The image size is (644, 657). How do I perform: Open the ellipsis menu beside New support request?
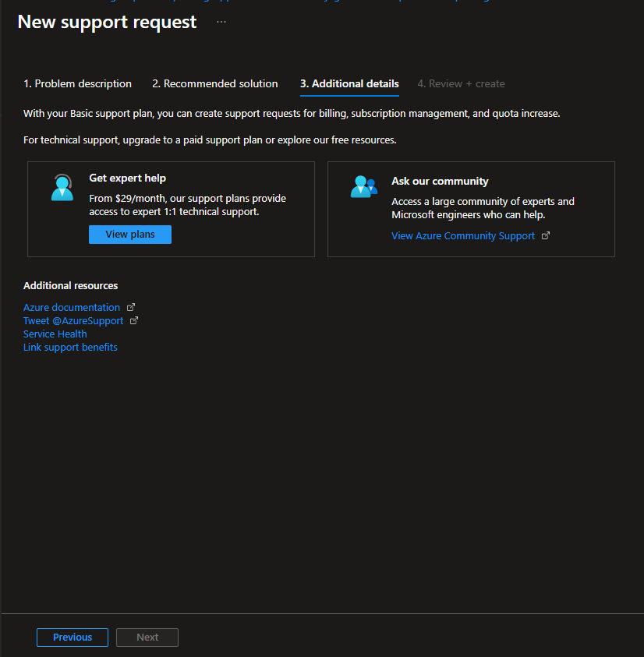pyautogui.click(x=221, y=22)
